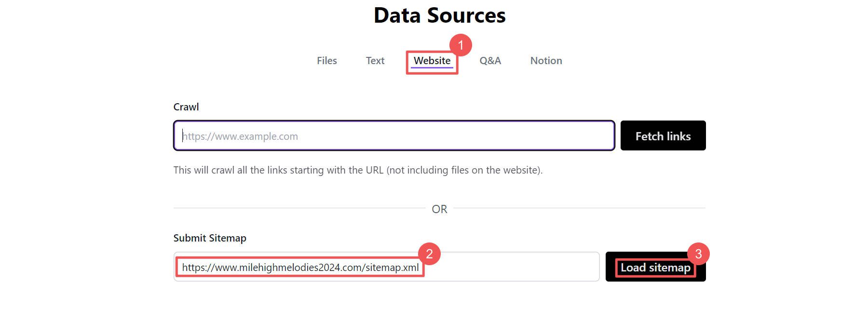The image size is (868, 310).
Task: Select the Website tab
Action: click(432, 61)
